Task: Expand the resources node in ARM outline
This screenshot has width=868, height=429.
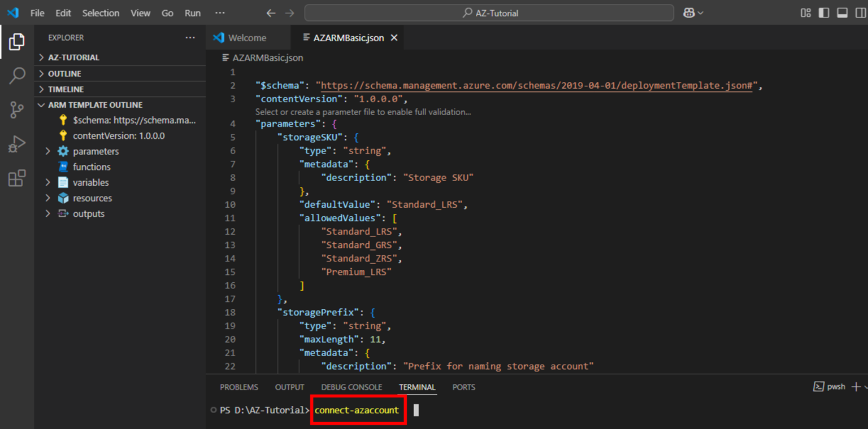Action: [48, 198]
